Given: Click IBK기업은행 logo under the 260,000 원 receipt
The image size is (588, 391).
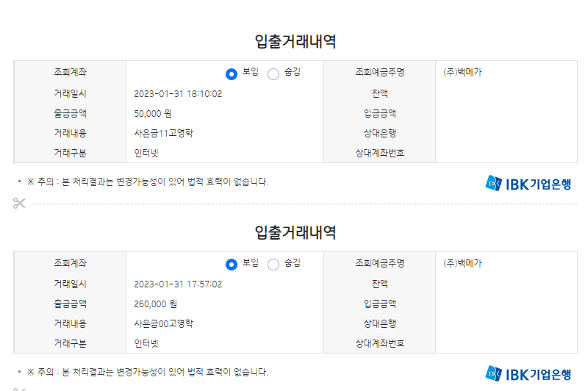Looking at the screenshot, I should coord(528,373).
